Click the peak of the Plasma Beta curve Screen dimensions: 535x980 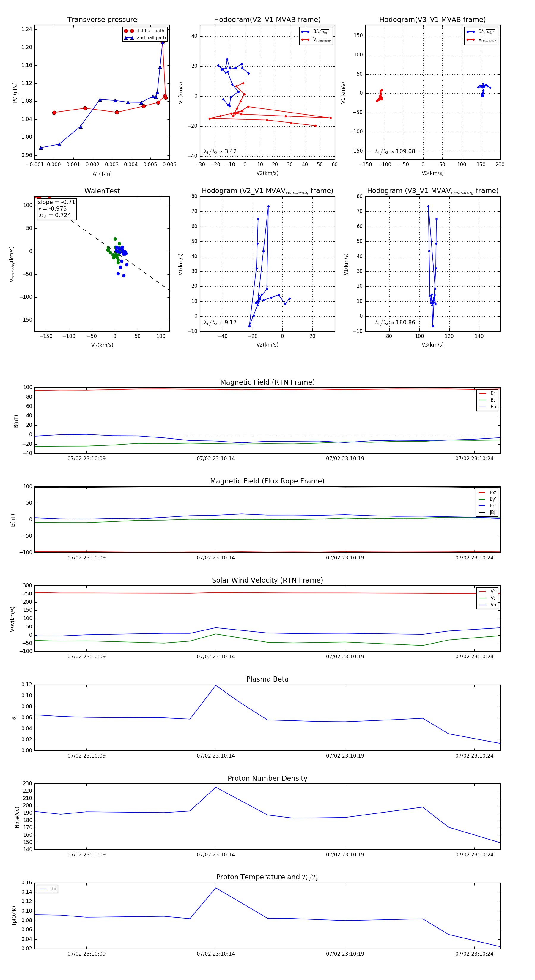click(216, 685)
